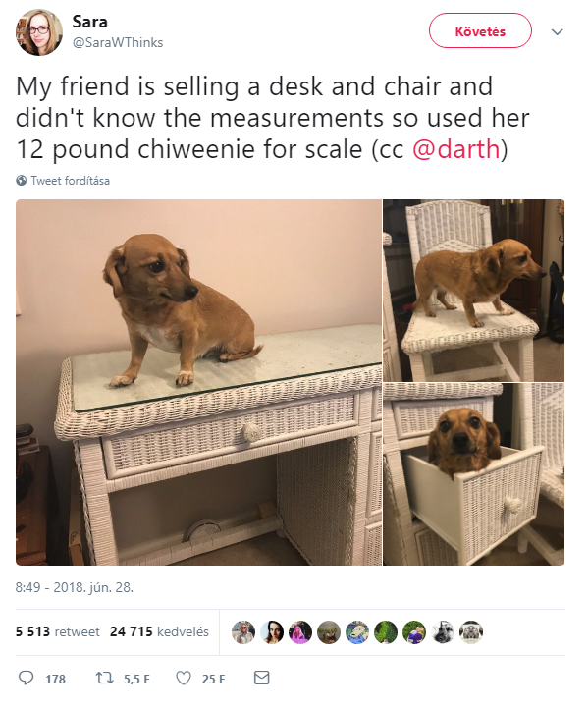
Task: Click the Sara display name
Action: click(x=89, y=22)
